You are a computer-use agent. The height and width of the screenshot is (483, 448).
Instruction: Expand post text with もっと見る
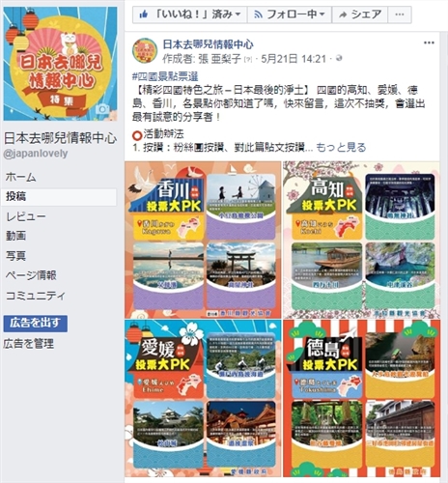point(341,147)
